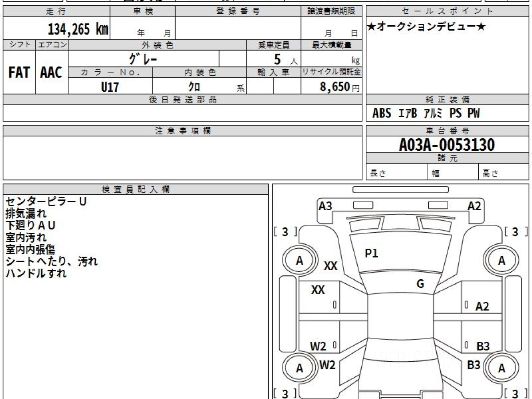Click the エアコン label
This screenshot has height=399, width=532.
tap(52, 45)
